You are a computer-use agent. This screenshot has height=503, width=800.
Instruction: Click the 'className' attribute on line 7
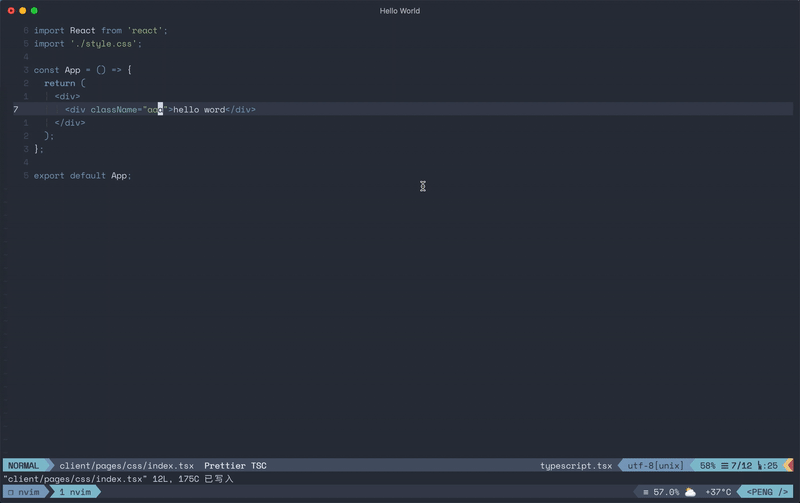(x=114, y=110)
